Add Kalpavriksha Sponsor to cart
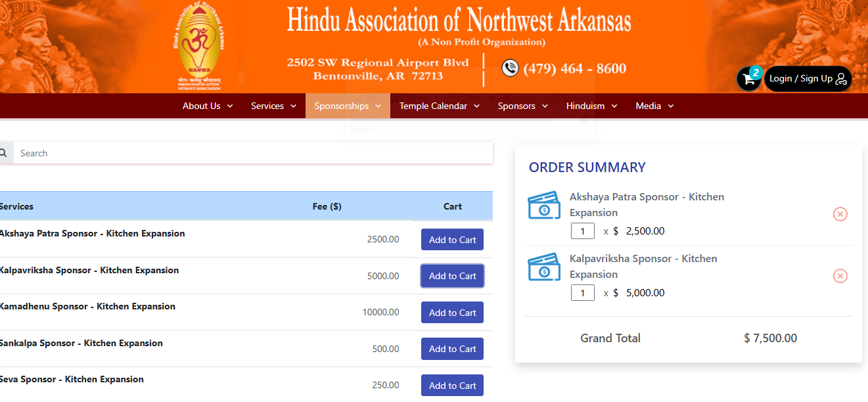868x402 pixels. coord(452,276)
